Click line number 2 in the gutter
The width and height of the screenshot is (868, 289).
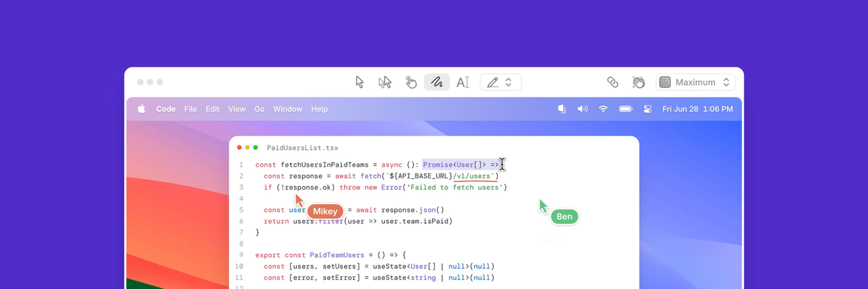click(x=241, y=176)
